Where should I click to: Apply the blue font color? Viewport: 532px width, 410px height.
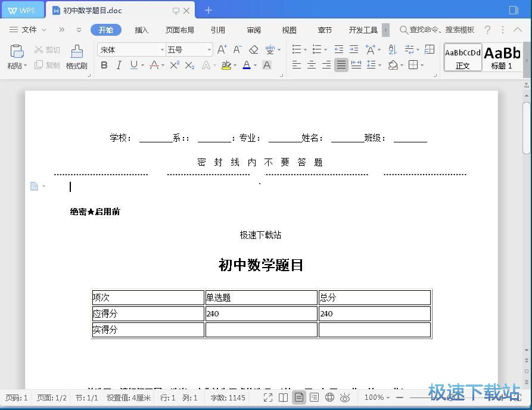(247, 65)
